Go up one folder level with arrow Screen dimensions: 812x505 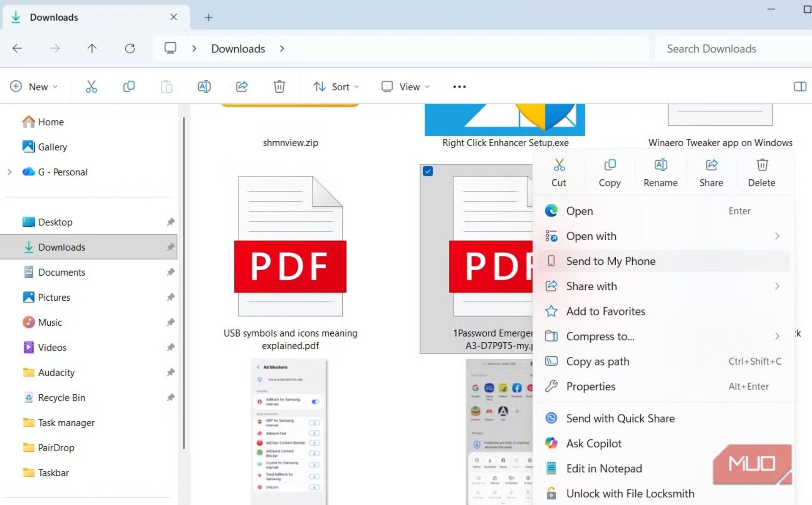[x=92, y=49]
